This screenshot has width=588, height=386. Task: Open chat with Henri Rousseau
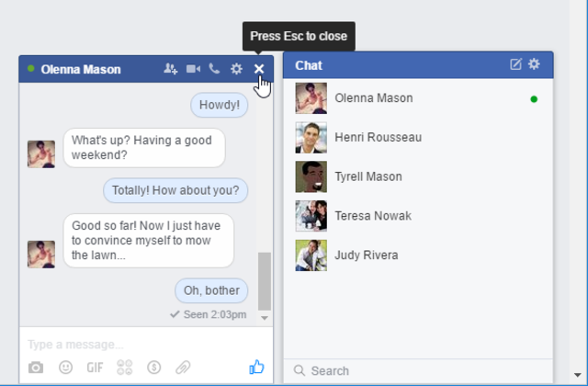pos(418,137)
